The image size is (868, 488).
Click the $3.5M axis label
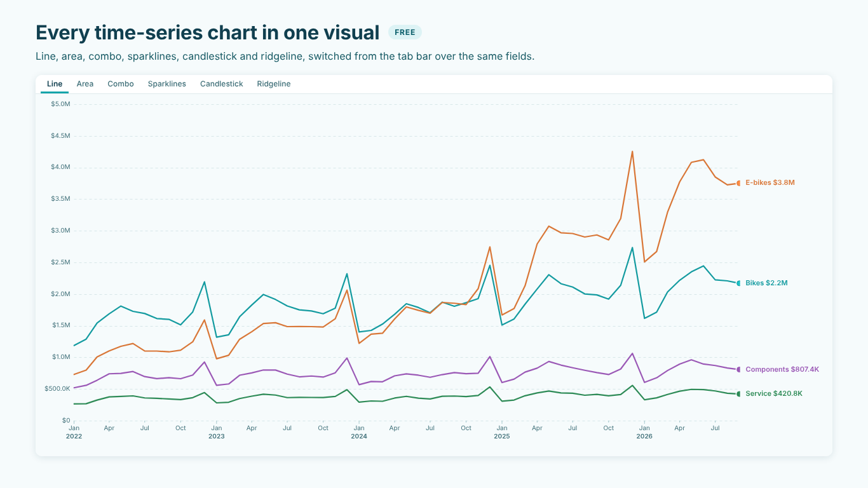point(60,199)
